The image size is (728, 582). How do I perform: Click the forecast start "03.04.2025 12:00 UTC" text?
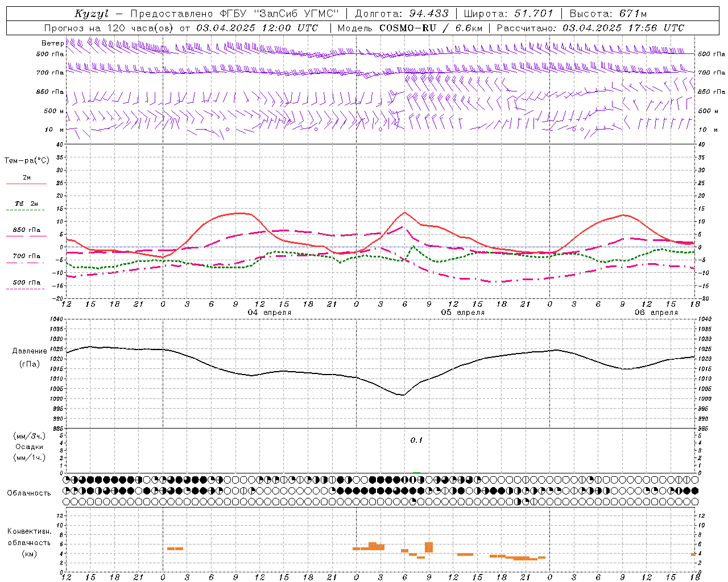coord(257,28)
